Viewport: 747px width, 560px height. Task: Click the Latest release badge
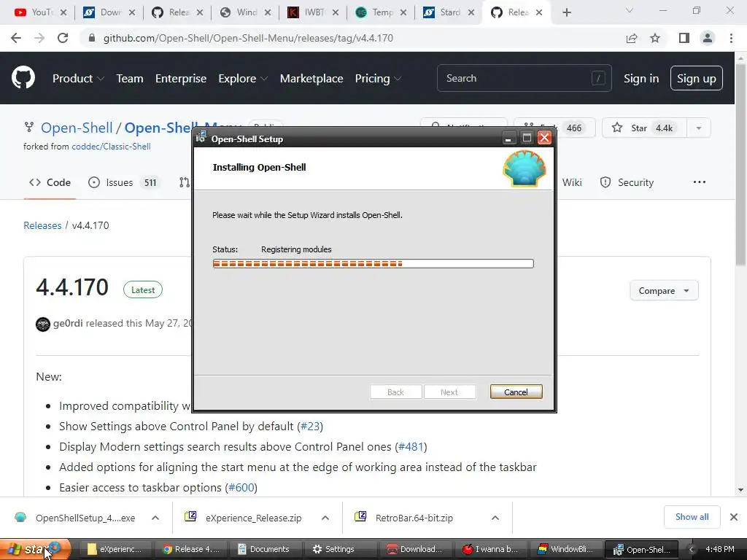[143, 290]
